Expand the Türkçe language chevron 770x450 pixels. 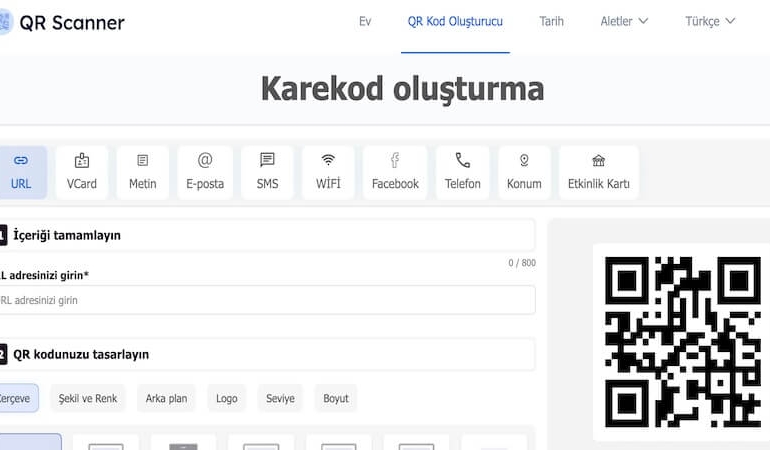[730, 21]
